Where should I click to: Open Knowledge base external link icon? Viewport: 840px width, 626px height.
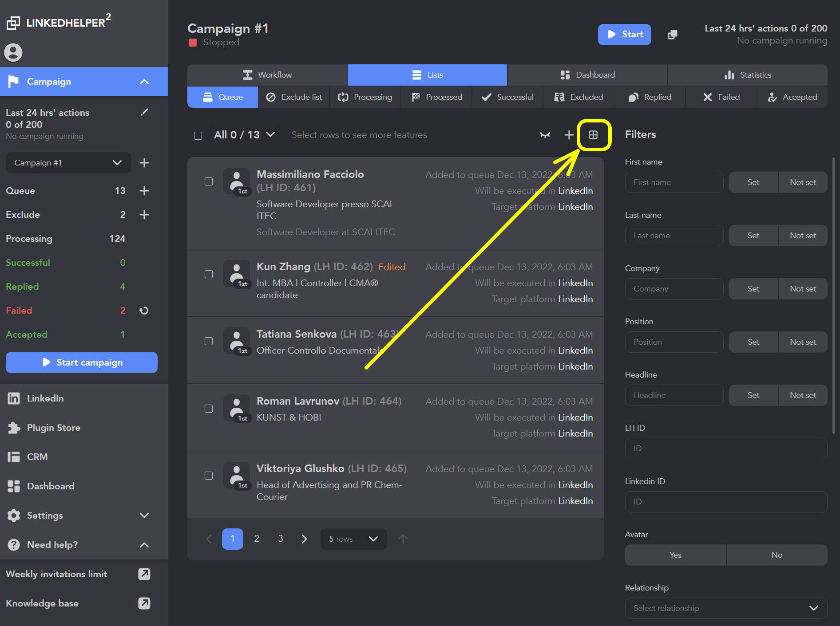click(x=144, y=603)
